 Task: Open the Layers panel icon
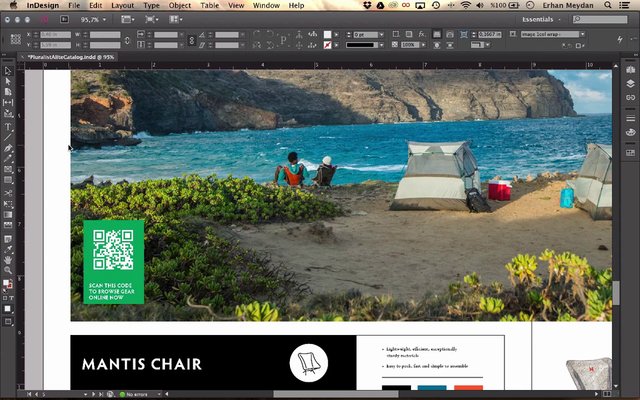coord(630,84)
